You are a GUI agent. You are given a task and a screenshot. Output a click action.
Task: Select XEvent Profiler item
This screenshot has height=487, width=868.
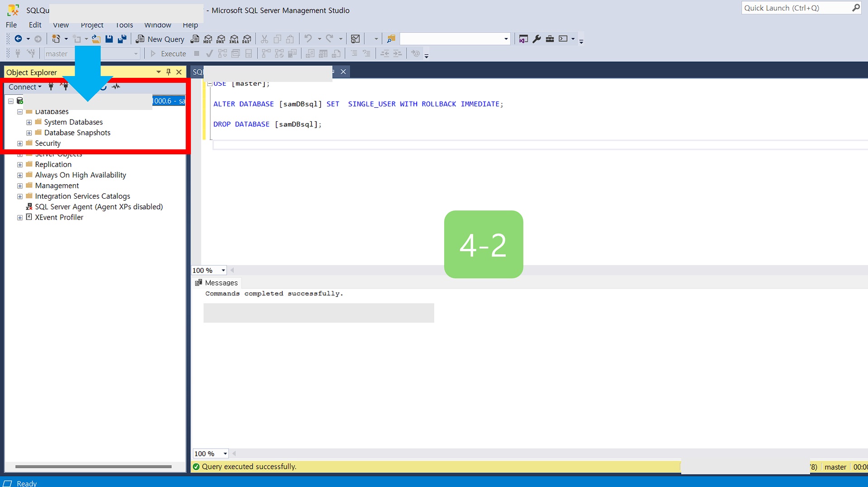59,218
